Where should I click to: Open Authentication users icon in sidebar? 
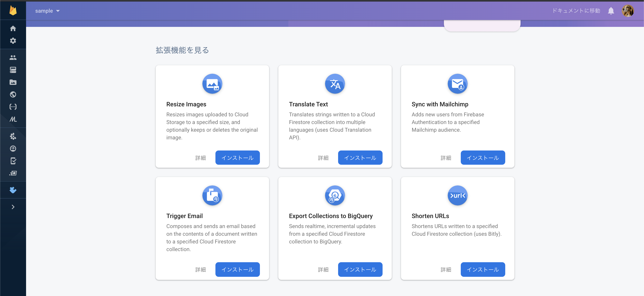point(13,58)
